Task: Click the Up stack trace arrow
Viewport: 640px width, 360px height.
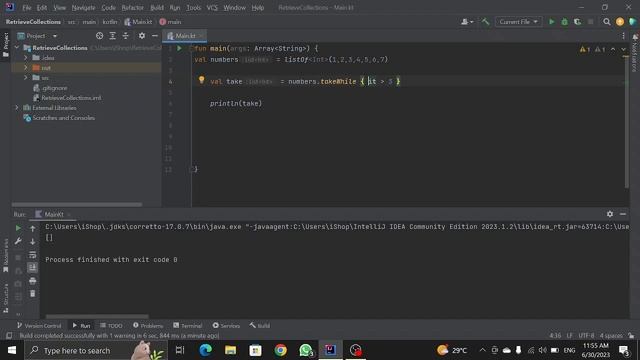Action: tap(33, 229)
